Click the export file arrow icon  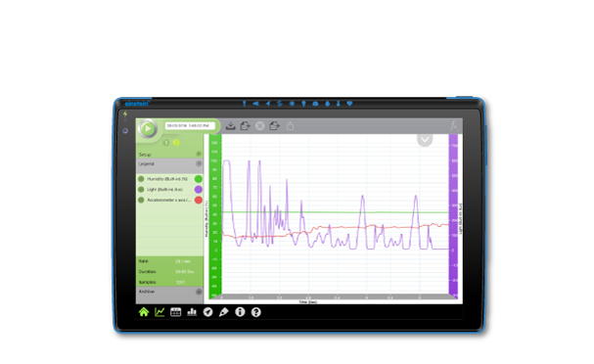pos(274,126)
